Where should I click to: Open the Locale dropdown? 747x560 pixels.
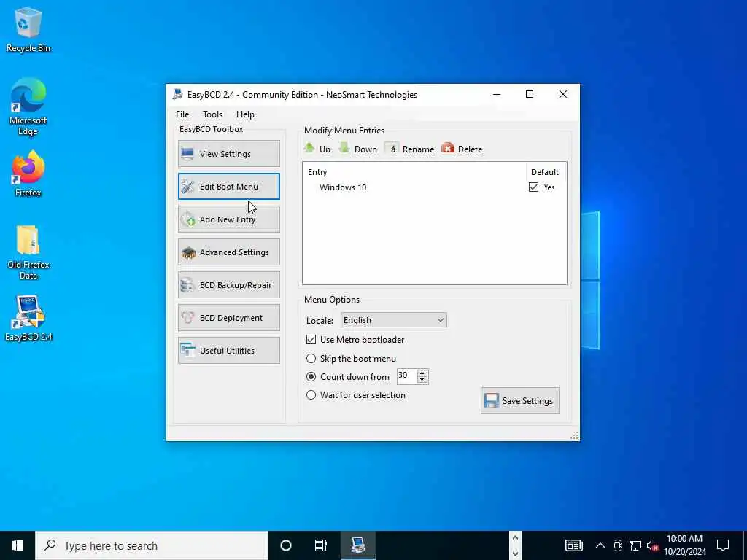393,320
